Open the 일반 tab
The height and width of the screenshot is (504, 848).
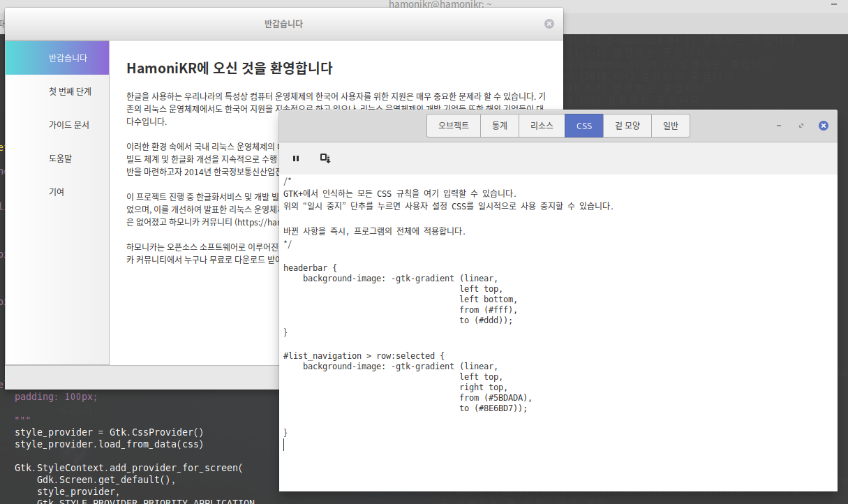(x=671, y=126)
